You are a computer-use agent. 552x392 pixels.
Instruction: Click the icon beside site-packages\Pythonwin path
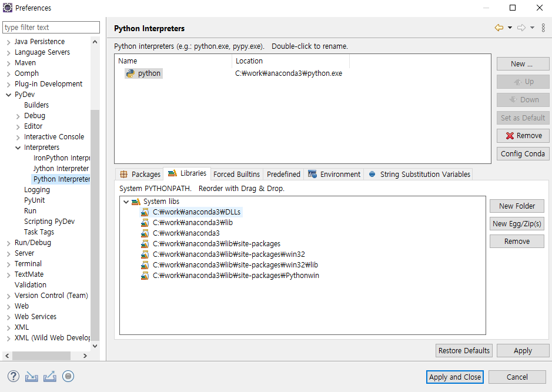point(145,275)
